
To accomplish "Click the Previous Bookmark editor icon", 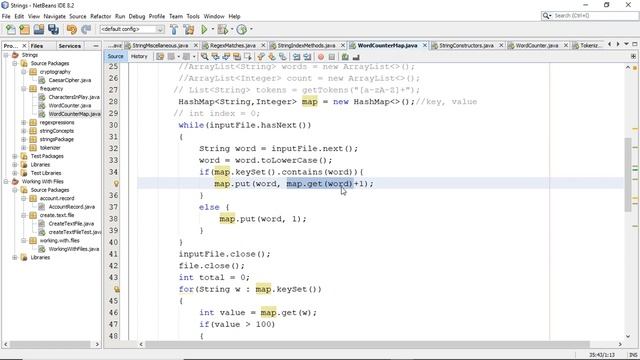I will pyautogui.click(x=261, y=57).
